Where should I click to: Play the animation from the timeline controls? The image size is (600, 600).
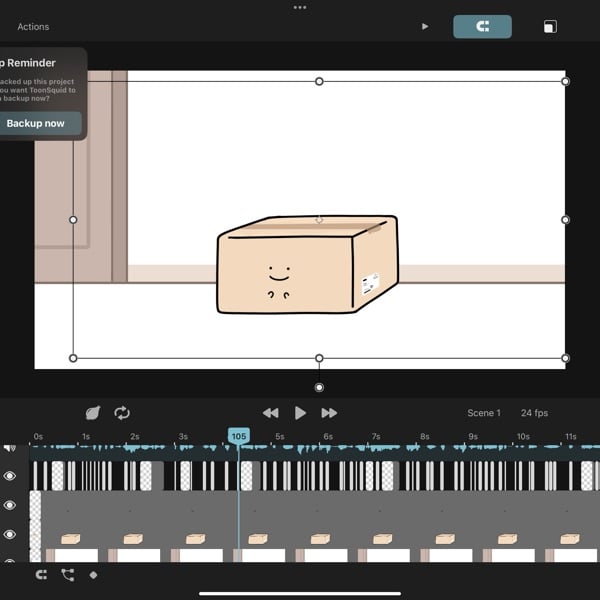click(x=300, y=413)
